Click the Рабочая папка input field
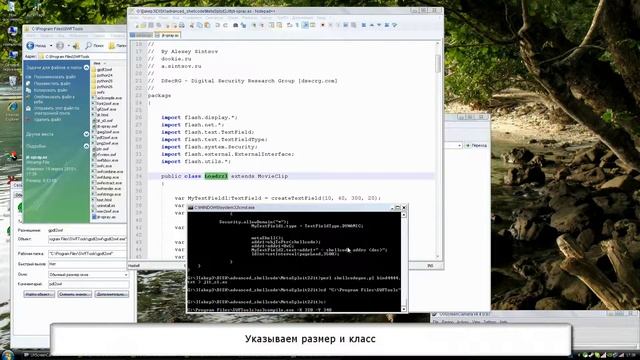Screen dimensions: 640x360 pyautogui.click(x=89, y=254)
